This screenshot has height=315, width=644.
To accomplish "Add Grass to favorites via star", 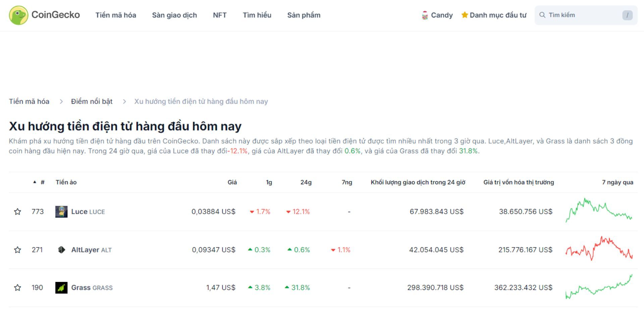I will pyautogui.click(x=18, y=288).
